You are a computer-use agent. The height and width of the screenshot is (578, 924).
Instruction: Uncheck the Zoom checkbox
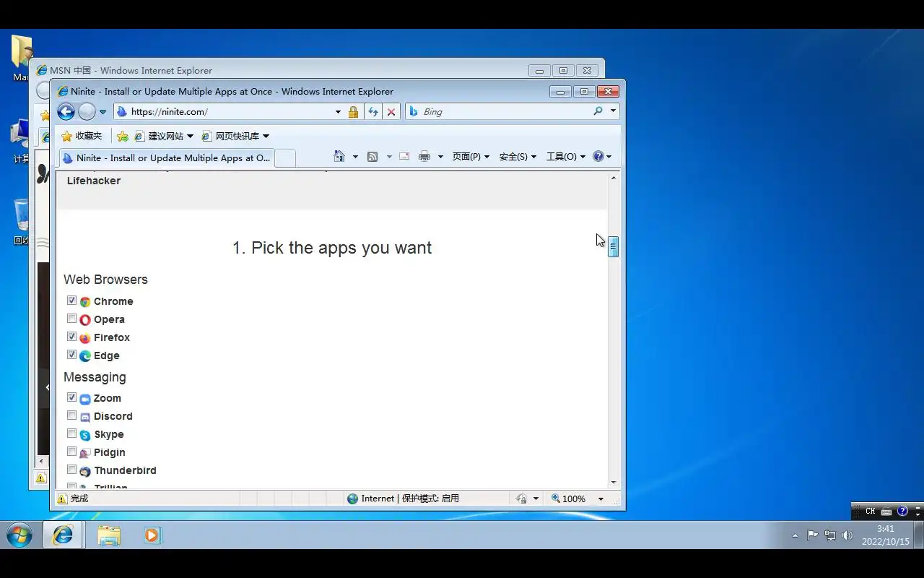point(71,397)
